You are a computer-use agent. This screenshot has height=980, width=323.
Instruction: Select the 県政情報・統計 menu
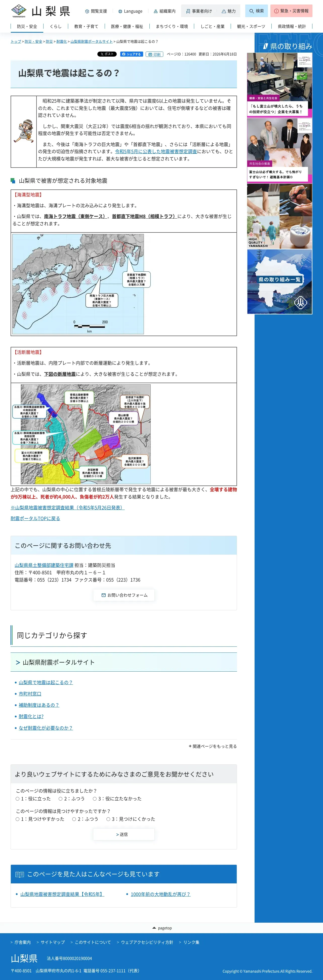(x=292, y=27)
